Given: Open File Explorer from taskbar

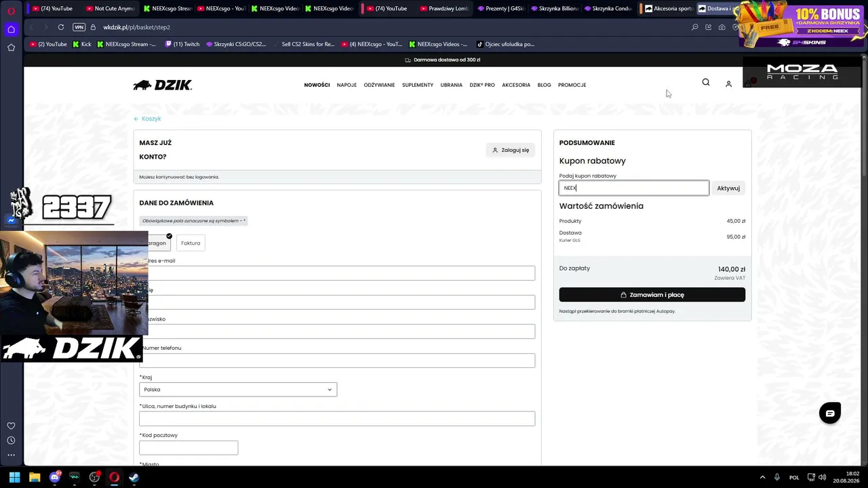Looking at the screenshot, I should [x=35, y=477].
